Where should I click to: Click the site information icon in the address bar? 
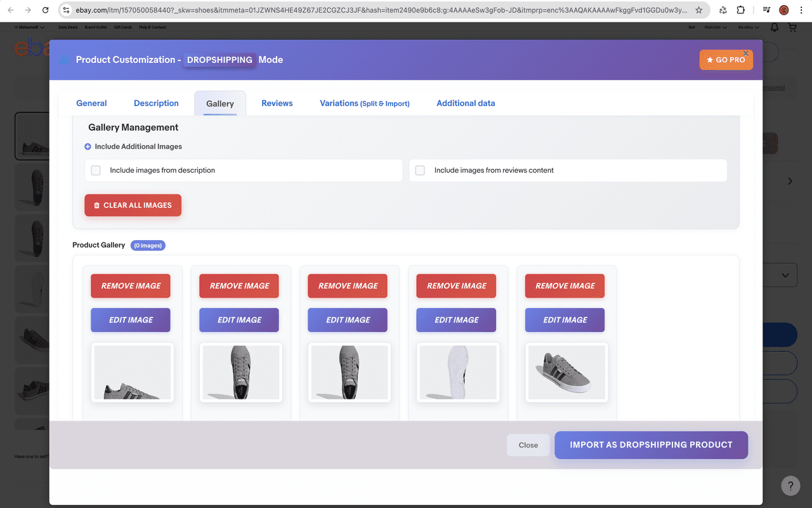point(67,11)
